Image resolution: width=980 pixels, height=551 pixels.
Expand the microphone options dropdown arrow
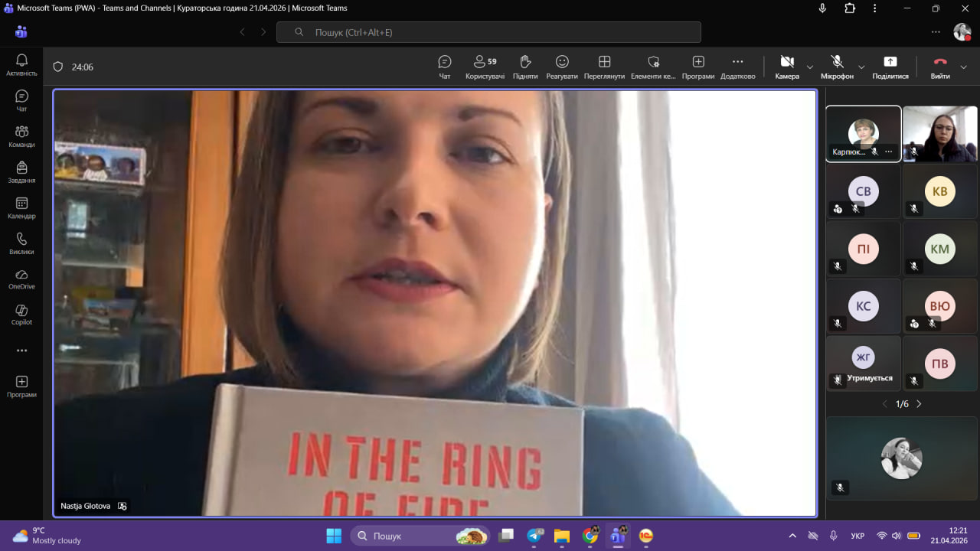click(861, 67)
